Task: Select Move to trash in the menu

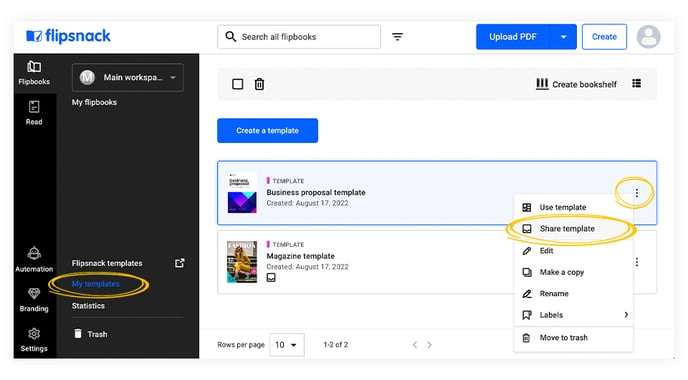Action: pos(573,338)
